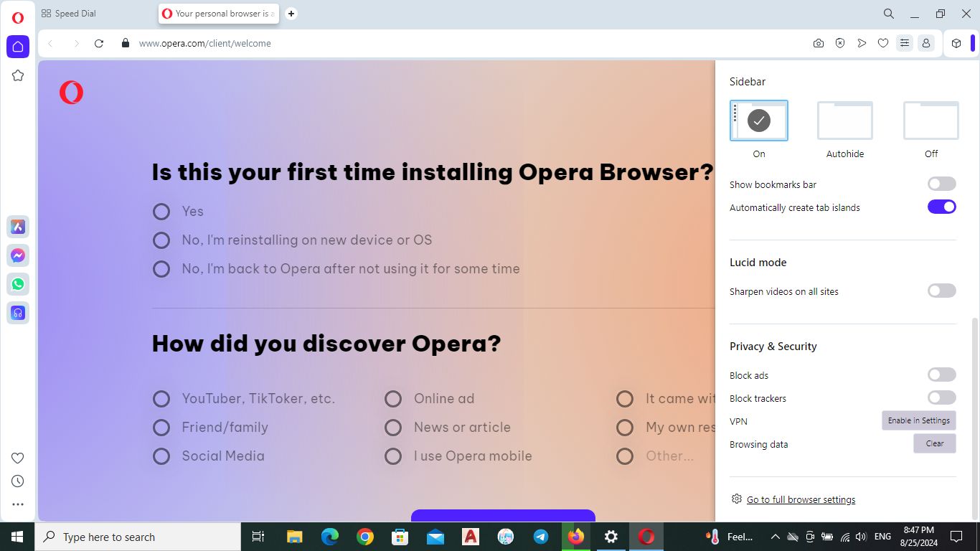The image size is (980, 551).
Task: Add page to bookmarks heart icon
Action: click(x=883, y=43)
